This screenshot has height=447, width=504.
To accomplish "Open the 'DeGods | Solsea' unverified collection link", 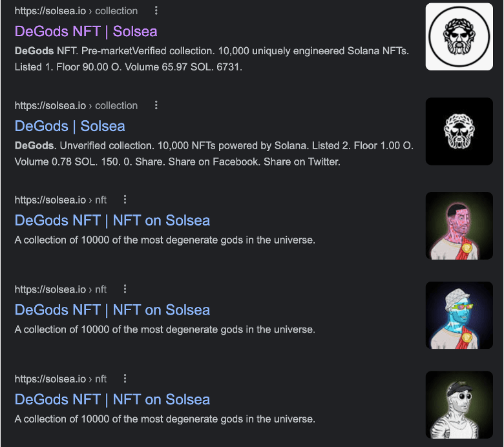I will tap(70, 126).
